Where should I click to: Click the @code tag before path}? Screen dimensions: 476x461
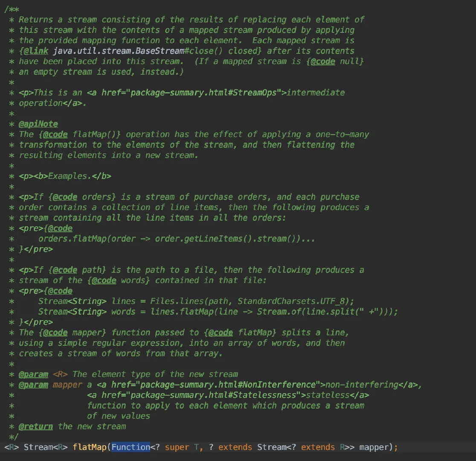(x=65, y=269)
